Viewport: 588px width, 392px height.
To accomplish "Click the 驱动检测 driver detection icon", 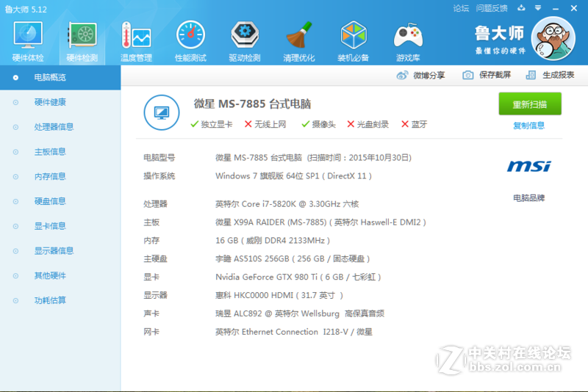I will pos(245,40).
